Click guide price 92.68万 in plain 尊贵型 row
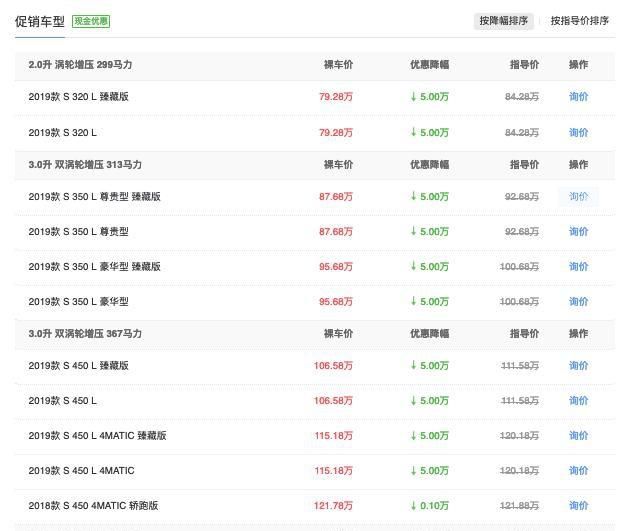 point(522,231)
